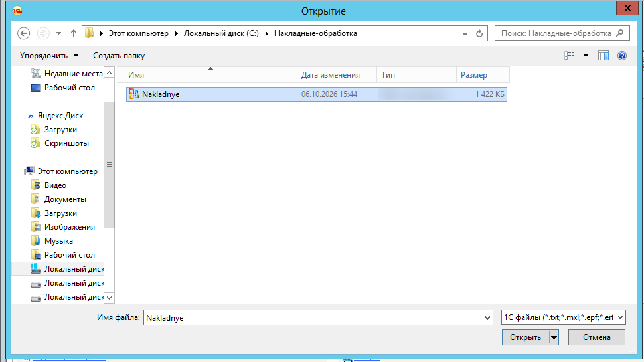Open view options dropdown arrow
The image size is (644, 362).
click(x=586, y=56)
